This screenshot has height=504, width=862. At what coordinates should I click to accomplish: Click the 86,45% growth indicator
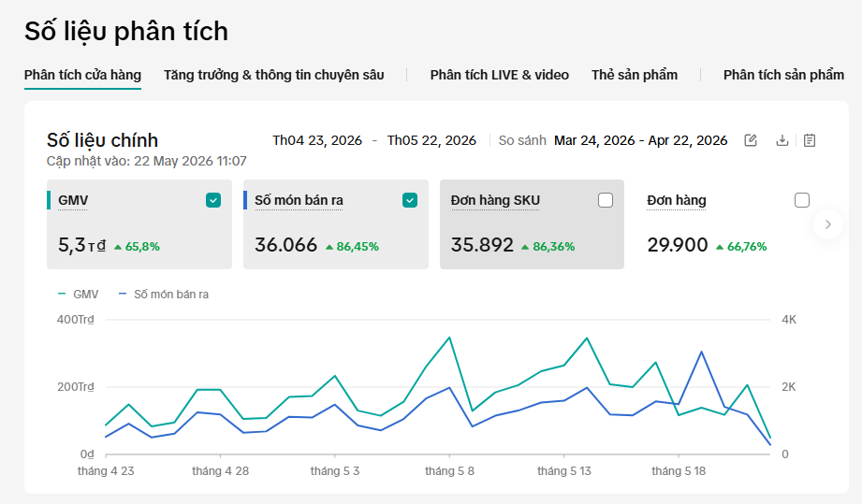tap(353, 247)
